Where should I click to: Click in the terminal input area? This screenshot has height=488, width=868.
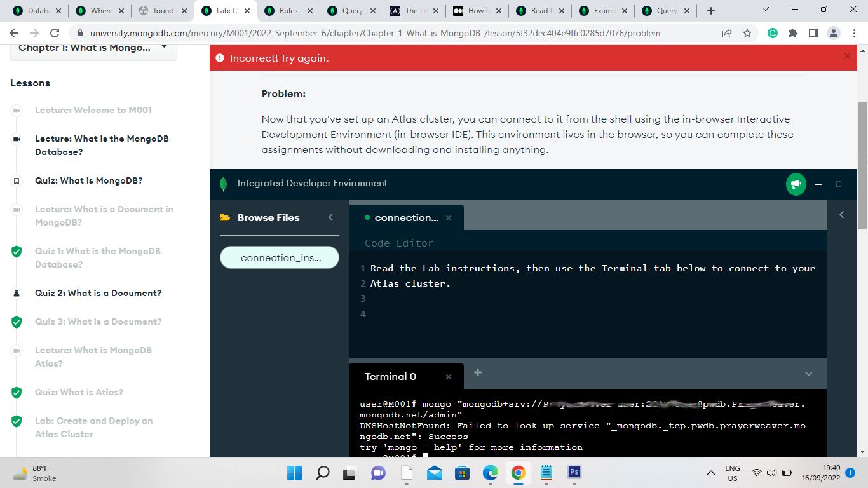572,456
